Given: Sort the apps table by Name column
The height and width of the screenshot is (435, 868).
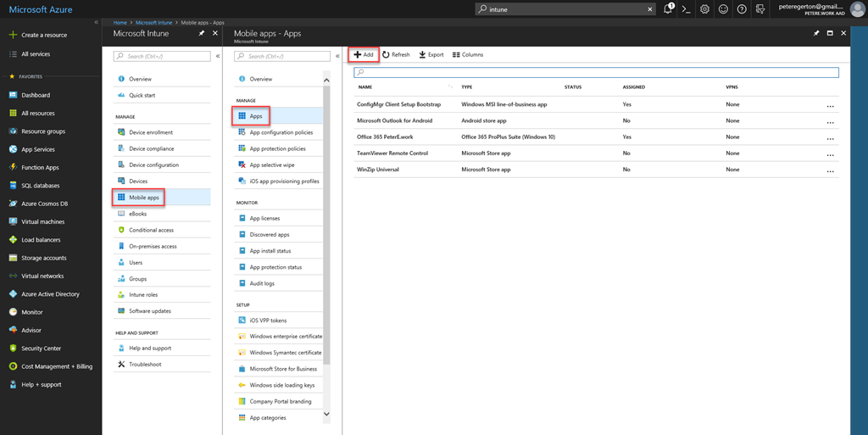Looking at the screenshot, I should pos(365,87).
